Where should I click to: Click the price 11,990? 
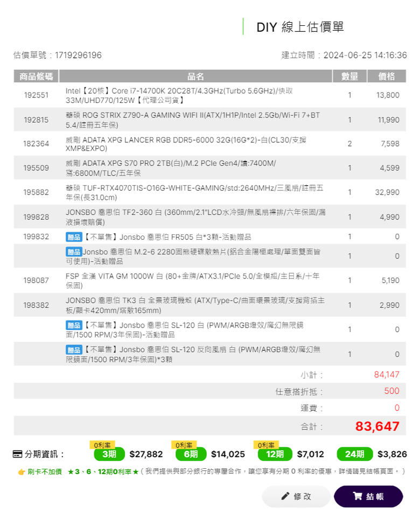click(389, 120)
